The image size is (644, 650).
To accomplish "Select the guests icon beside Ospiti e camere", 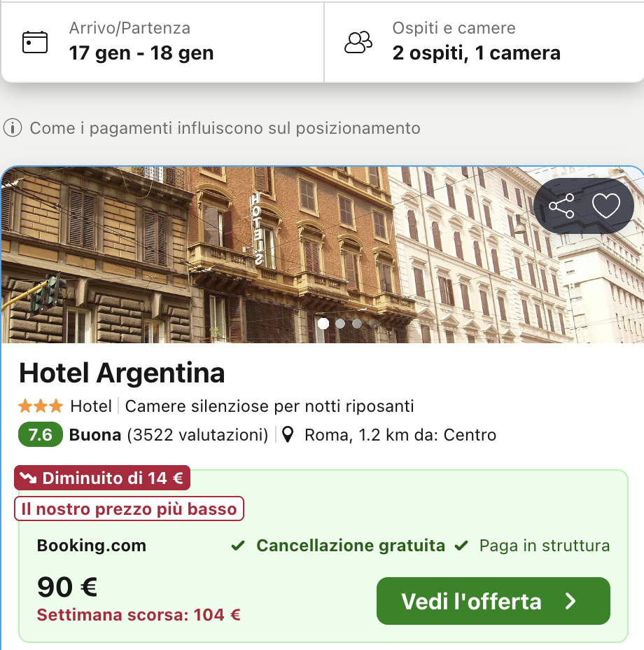I will pyautogui.click(x=358, y=42).
